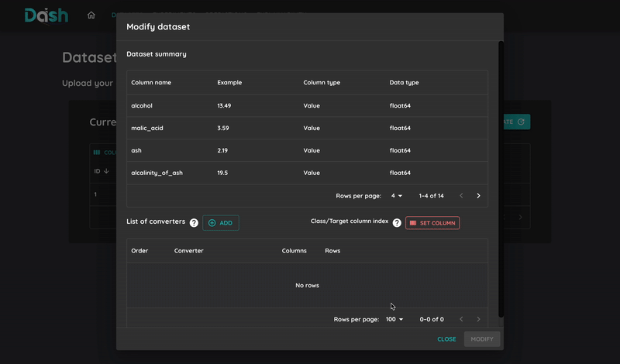The image size is (620, 364).
Task: Go to next page of converters table
Action: (478, 319)
